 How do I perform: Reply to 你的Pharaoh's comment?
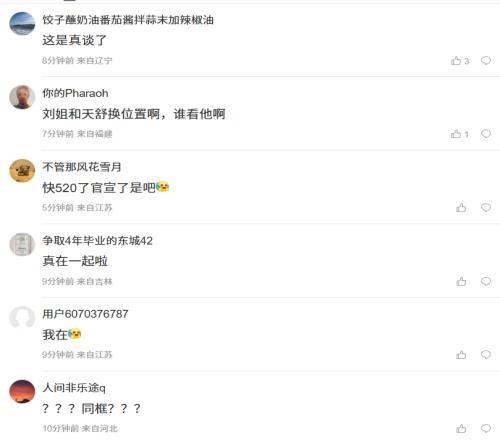tap(486, 134)
